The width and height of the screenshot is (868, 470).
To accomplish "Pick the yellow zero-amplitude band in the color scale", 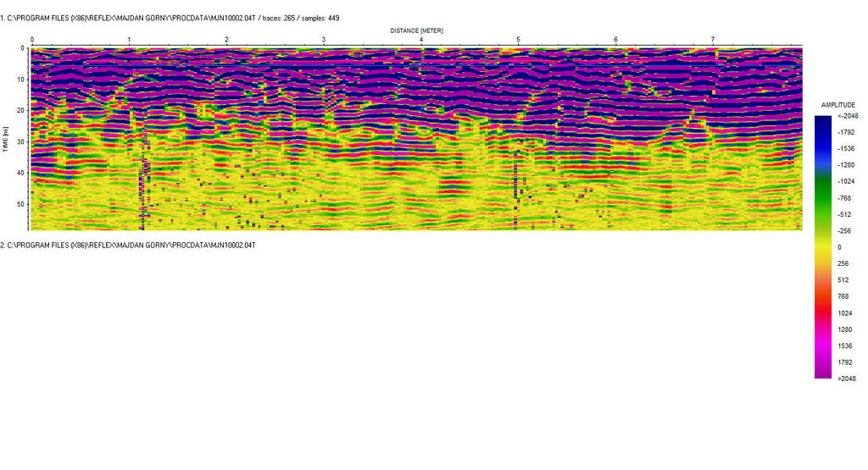I will [x=823, y=246].
